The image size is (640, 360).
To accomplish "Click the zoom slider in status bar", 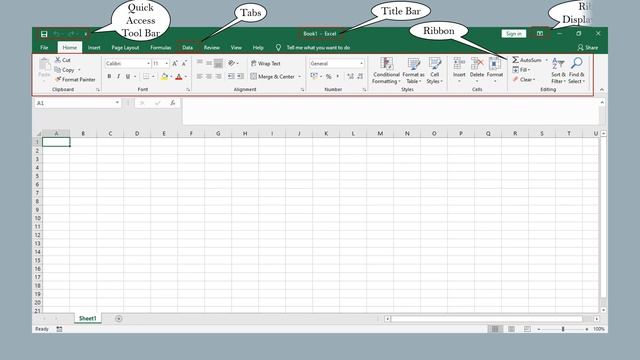I will [563, 329].
